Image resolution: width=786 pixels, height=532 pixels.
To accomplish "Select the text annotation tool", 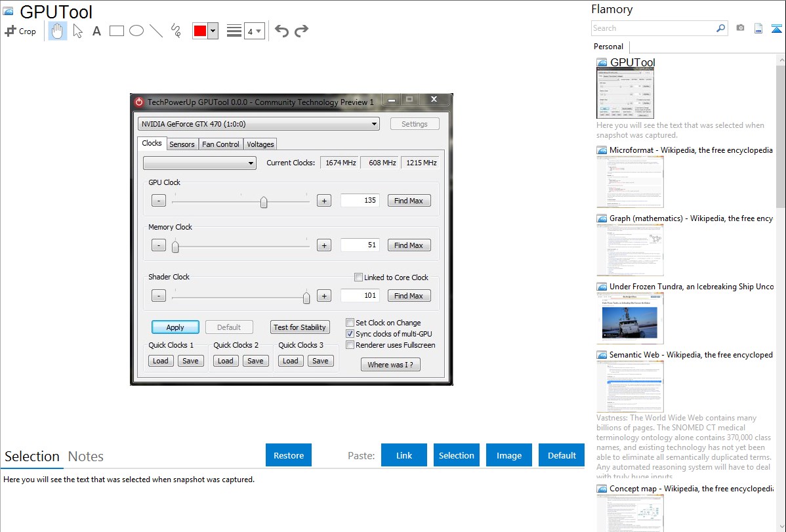I will point(96,31).
